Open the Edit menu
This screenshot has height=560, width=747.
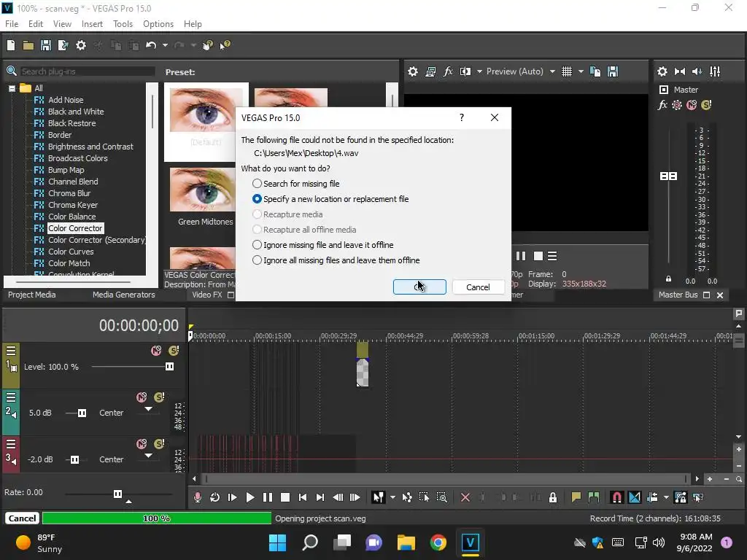(x=35, y=24)
